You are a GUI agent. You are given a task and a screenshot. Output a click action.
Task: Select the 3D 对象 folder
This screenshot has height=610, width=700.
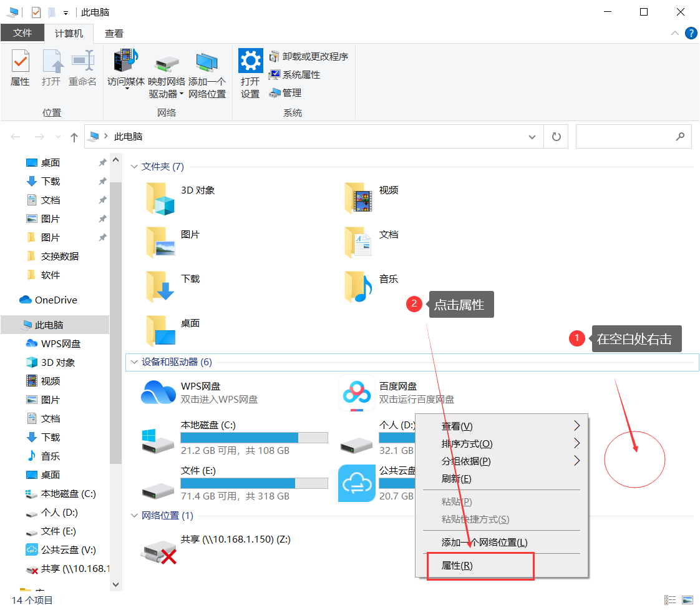pos(180,199)
